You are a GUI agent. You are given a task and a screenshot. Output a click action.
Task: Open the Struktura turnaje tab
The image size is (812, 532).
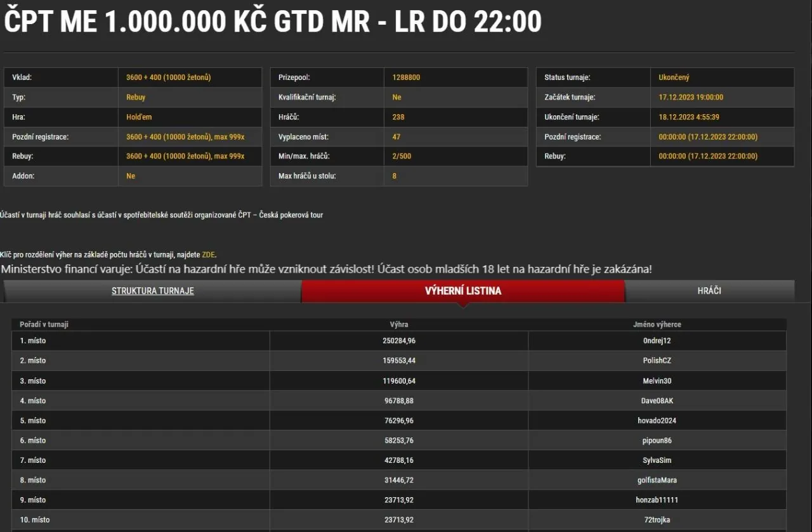152,291
